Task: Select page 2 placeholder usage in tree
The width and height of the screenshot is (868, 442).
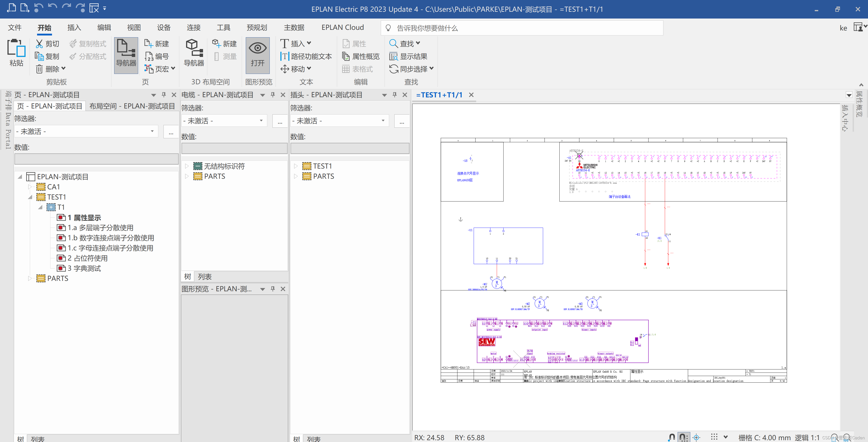Action: (87, 258)
